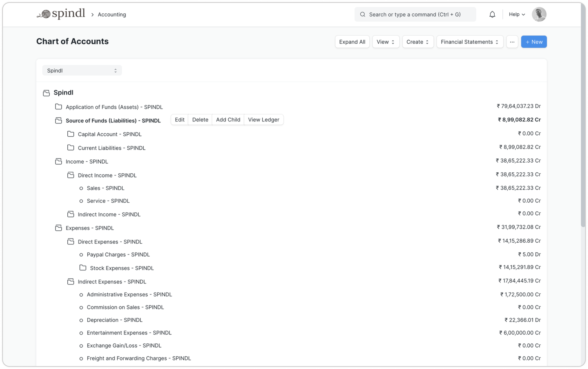Image resolution: width=588 pixels, height=369 pixels.
Task: Collapse Direct Expenses folder icon
Action: pos(71,241)
